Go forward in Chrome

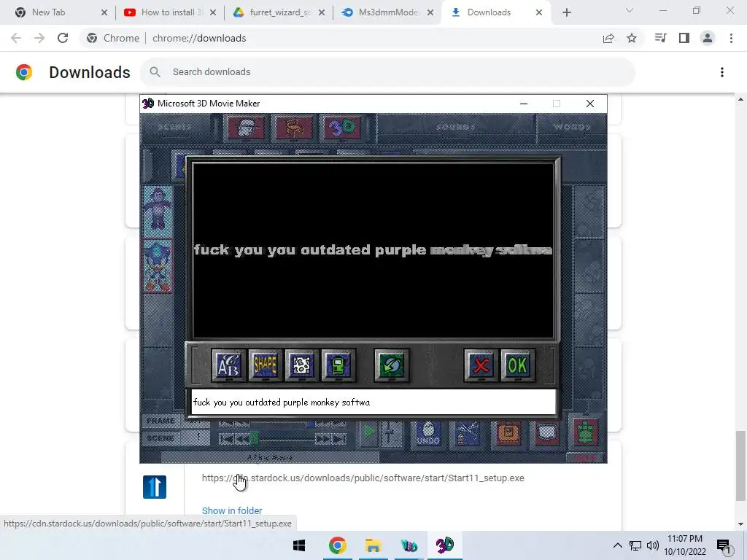point(39,38)
